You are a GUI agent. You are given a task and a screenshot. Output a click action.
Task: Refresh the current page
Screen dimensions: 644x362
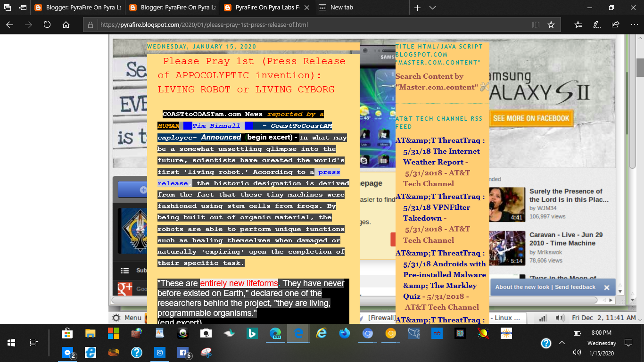click(47, 25)
